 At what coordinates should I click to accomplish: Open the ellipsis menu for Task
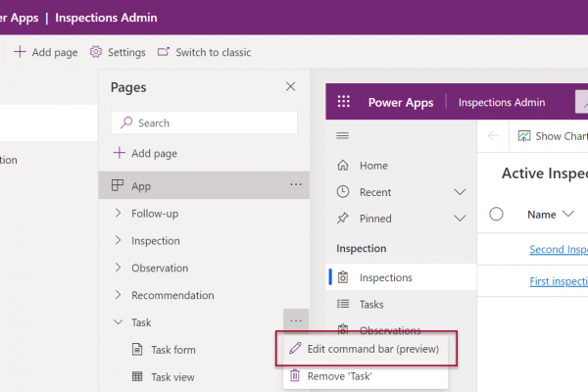click(296, 320)
